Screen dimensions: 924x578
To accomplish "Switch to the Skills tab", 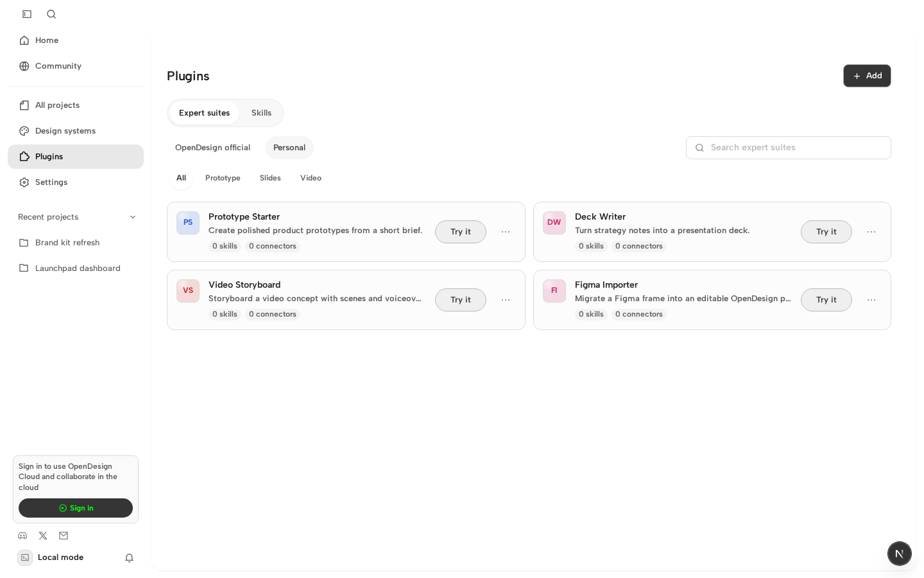I will click(x=261, y=113).
